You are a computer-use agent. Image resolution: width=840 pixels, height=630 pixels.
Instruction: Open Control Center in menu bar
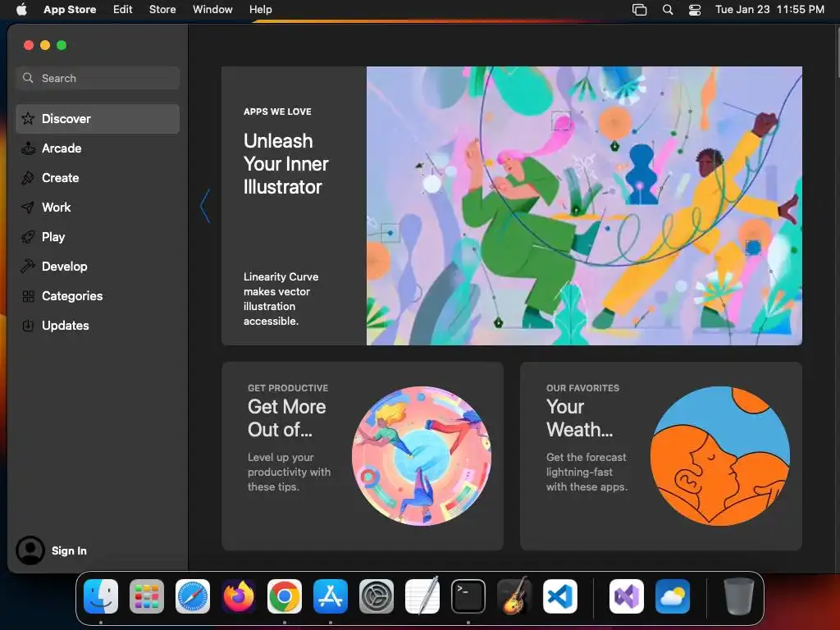695,10
